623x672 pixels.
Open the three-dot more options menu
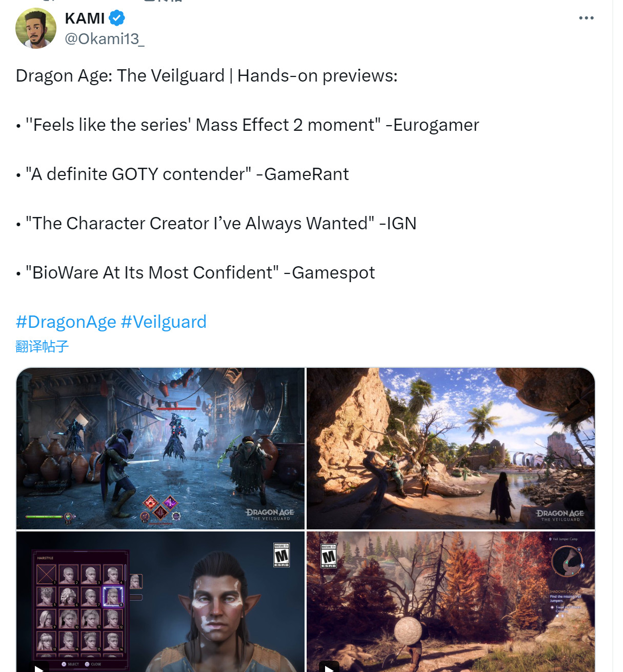(x=586, y=18)
